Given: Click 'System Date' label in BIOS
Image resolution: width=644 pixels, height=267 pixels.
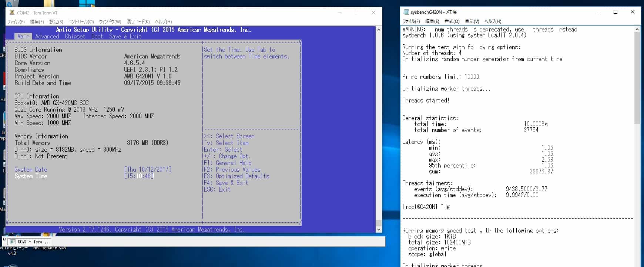Looking at the screenshot, I should (31, 169).
